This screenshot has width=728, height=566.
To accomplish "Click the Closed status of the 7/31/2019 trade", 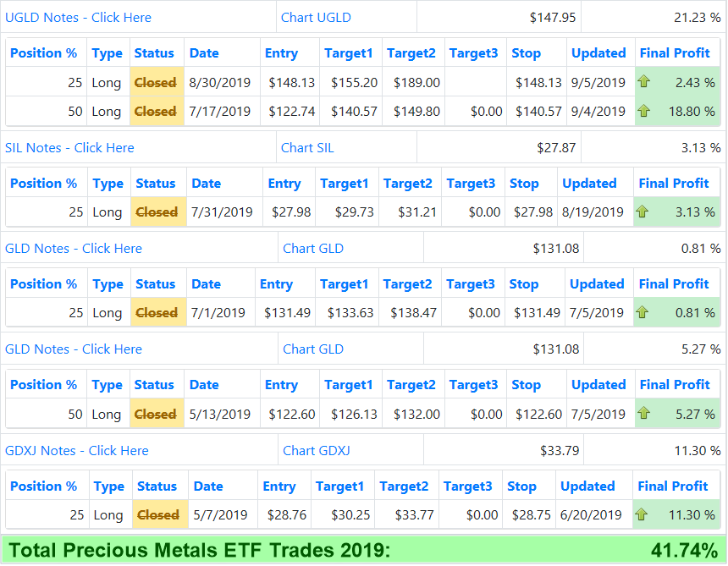I will pyautogui.click(x=157, y=212).
